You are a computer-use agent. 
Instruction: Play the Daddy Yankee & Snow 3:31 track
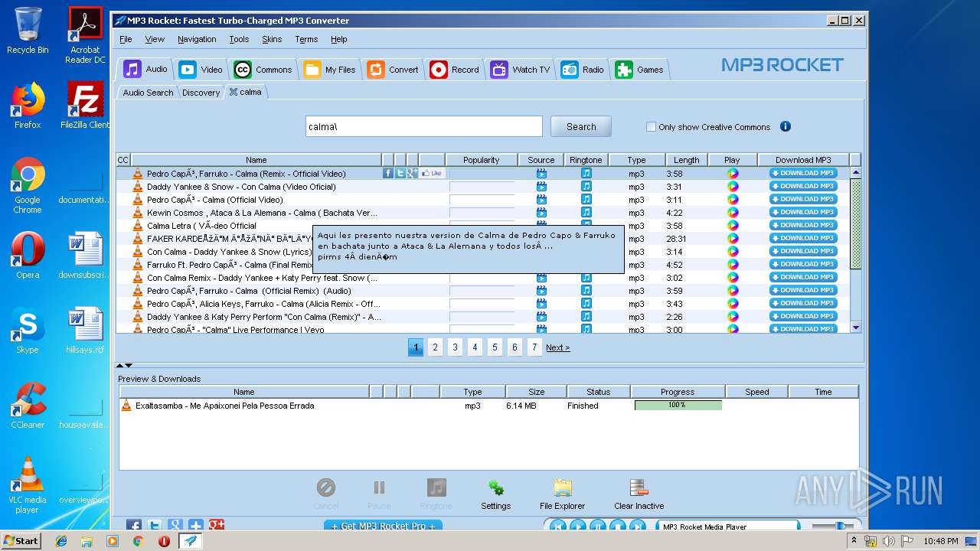pos(733,187)
